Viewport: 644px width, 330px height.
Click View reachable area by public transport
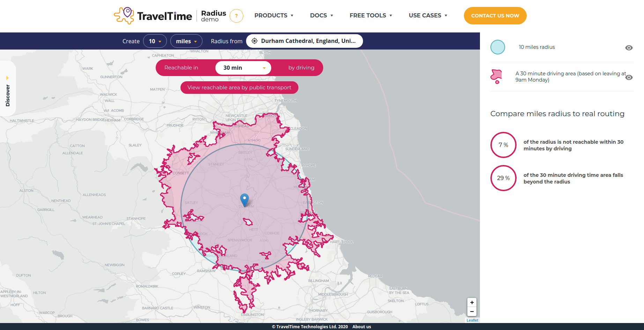tap(239, 88)
